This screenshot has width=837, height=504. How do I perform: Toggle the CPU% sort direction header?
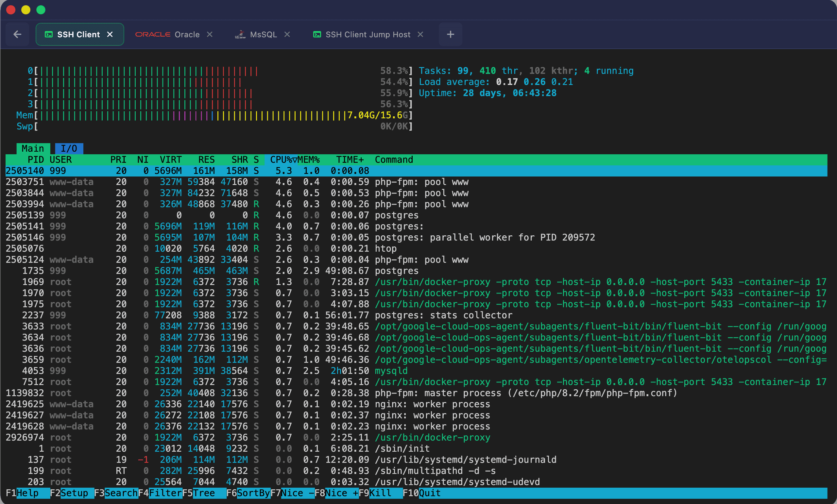click(282, 160)
